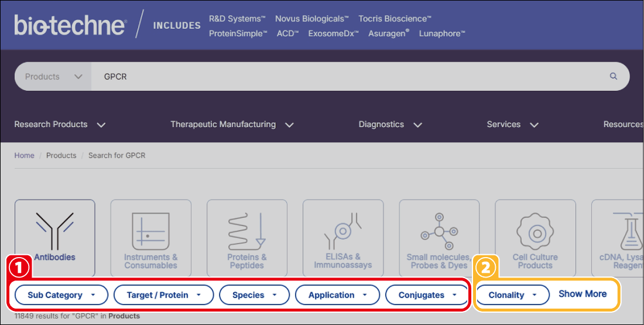The height and width of the screenshot is (325, 644).
Task: Select ELISAs & Immunoassays category card
Action: point(343,238)
